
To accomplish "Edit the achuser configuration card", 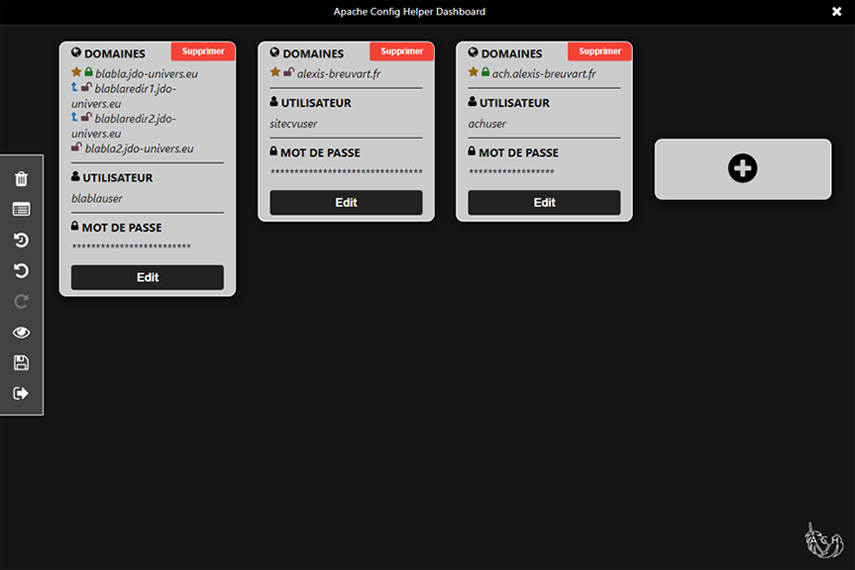I will pyautogui.click(x=544, y=202).
